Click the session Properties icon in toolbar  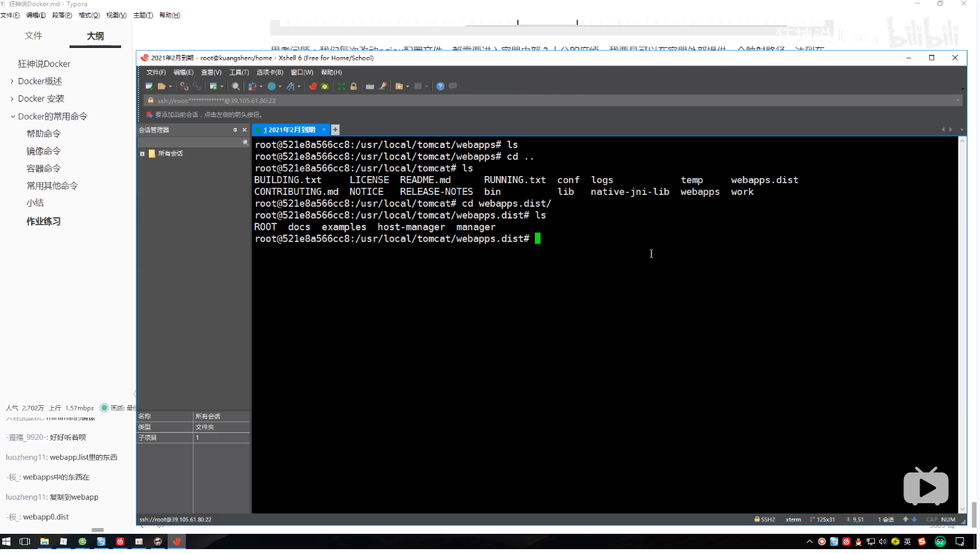point(214,86)
